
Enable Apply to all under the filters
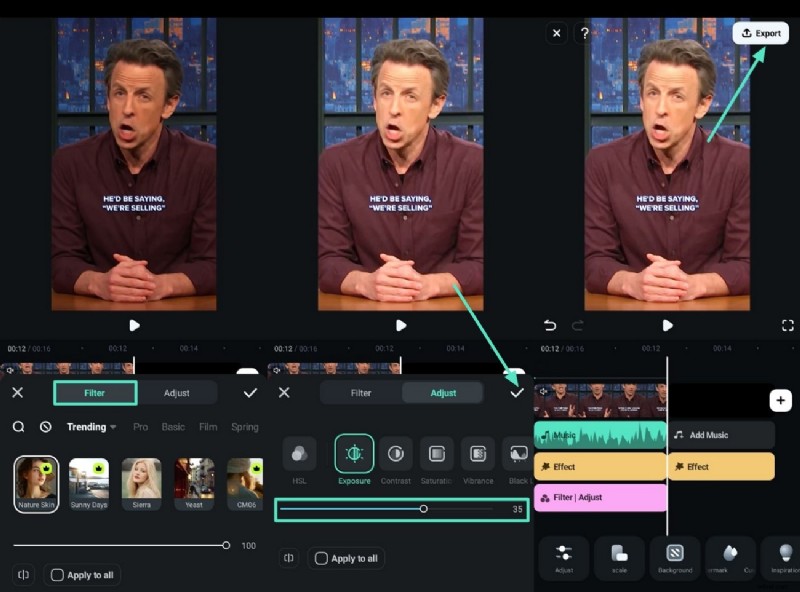57,575
